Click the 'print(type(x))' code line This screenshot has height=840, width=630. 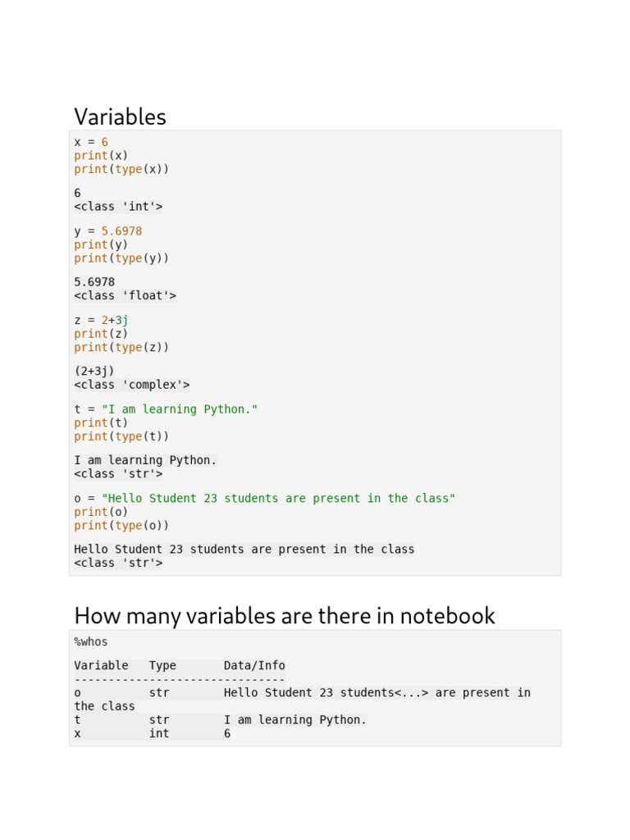pyautogui.click(x=121, y=169)
